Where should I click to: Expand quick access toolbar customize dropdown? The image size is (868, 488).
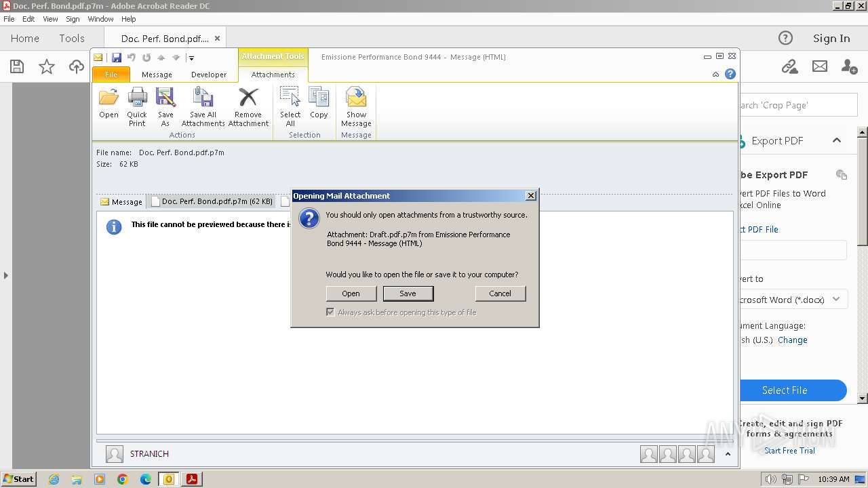191,58
